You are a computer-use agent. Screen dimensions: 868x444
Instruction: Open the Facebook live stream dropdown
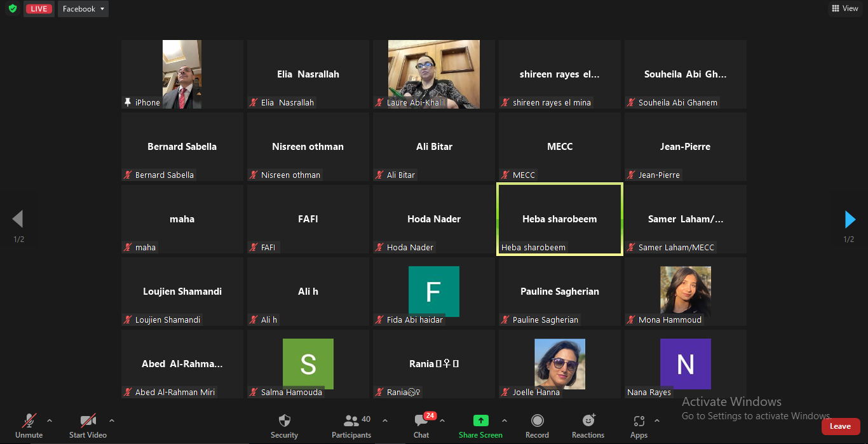[x=83, y=9]
